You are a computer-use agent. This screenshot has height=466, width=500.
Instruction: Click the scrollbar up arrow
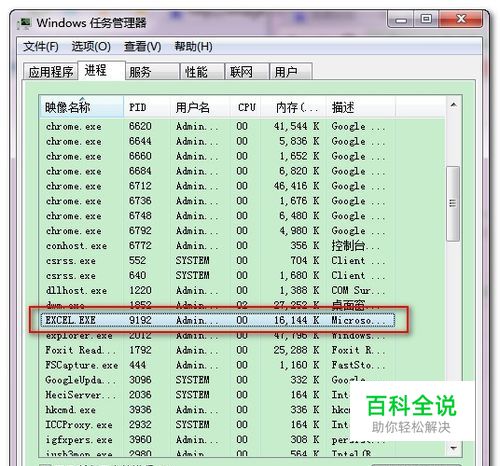[x=453, y=105]
